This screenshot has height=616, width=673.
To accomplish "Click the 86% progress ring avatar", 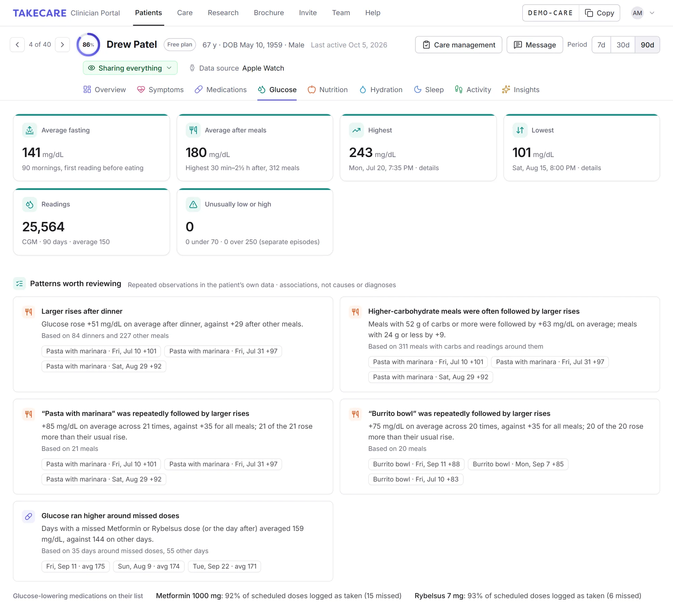I will tap(88, 45).
